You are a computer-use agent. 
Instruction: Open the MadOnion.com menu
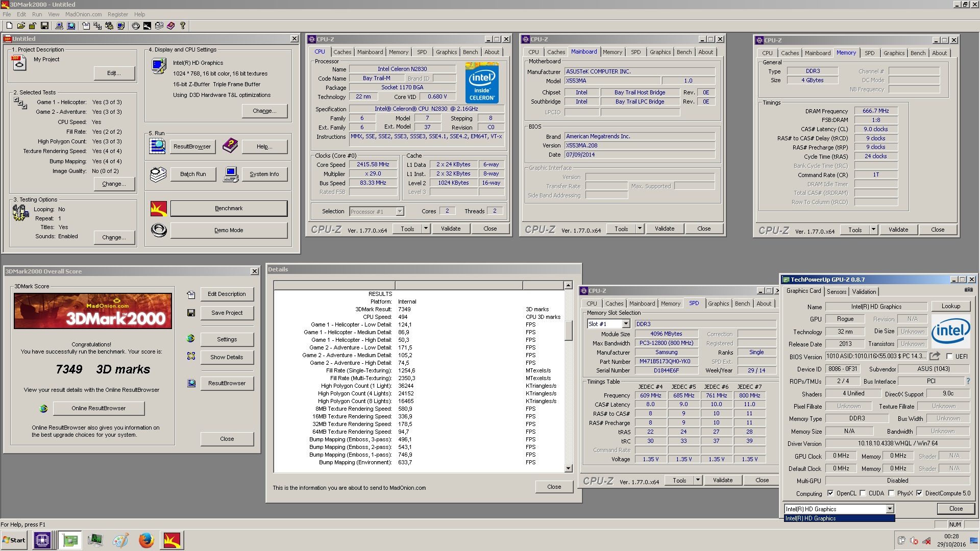point(83,14)
